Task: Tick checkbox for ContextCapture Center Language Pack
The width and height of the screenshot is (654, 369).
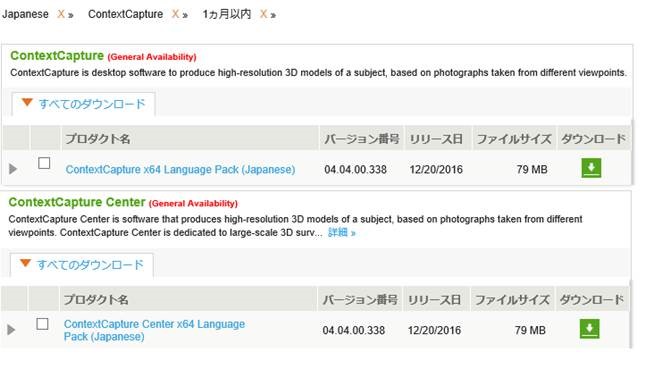Action: click(x=43, y=324)
